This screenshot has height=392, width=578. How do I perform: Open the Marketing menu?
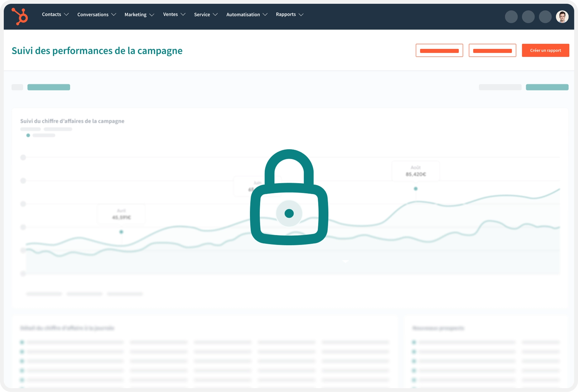click(x=135, y=14)
